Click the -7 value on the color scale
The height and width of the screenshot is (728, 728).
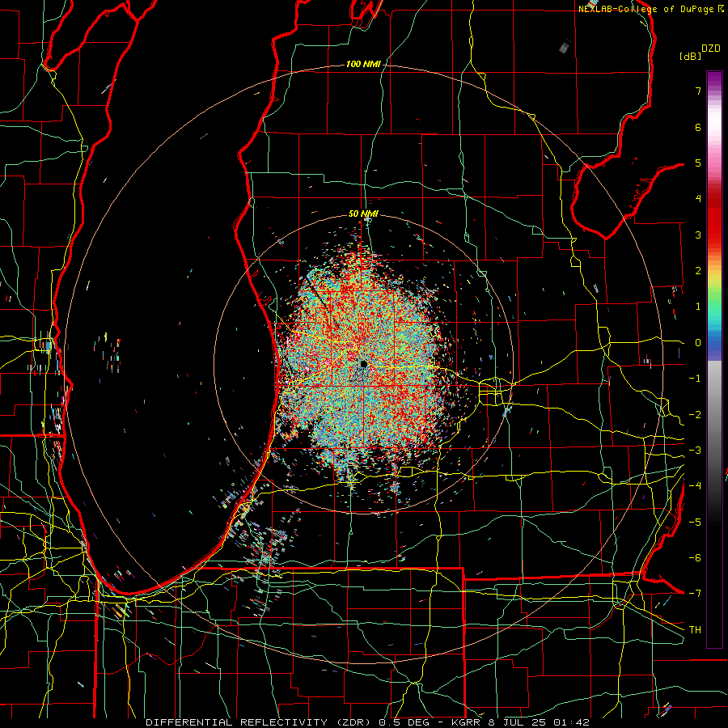pos(695,594)
